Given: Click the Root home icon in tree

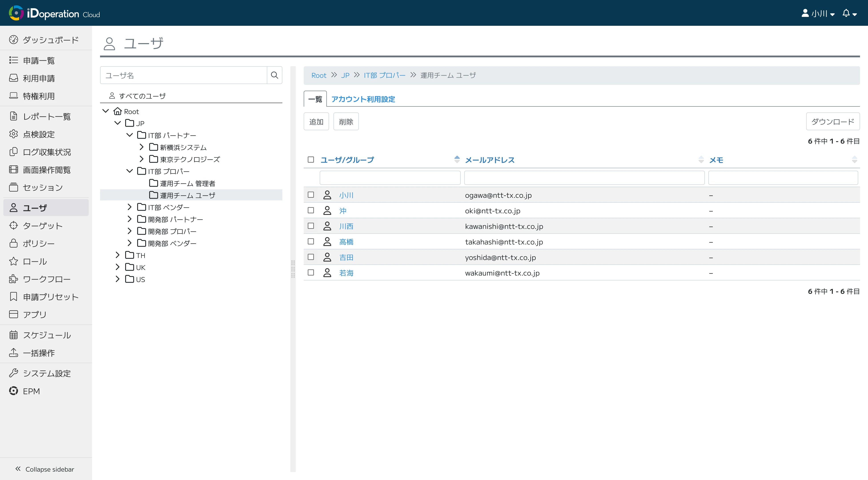Looking at the screenshot, I should tap(118, 111).
